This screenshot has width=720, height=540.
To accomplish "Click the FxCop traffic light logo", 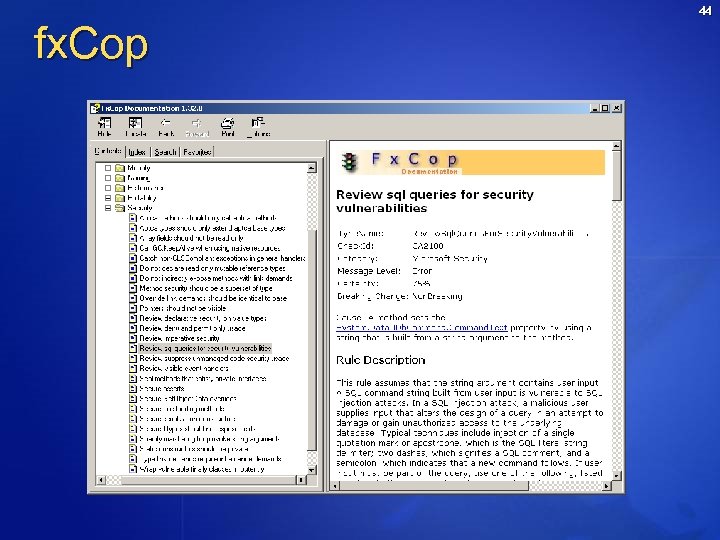I will [350, 162].
